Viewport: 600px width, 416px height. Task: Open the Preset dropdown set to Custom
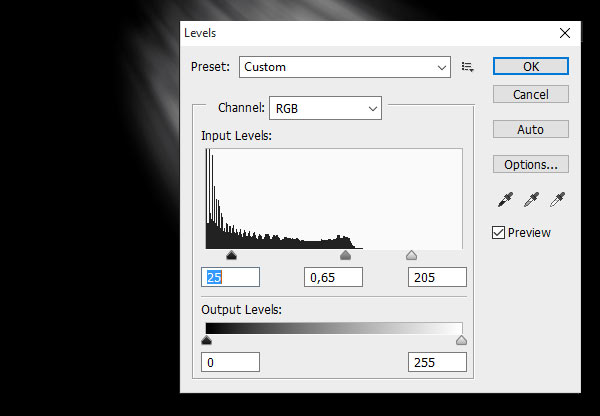tap(345, 67)
